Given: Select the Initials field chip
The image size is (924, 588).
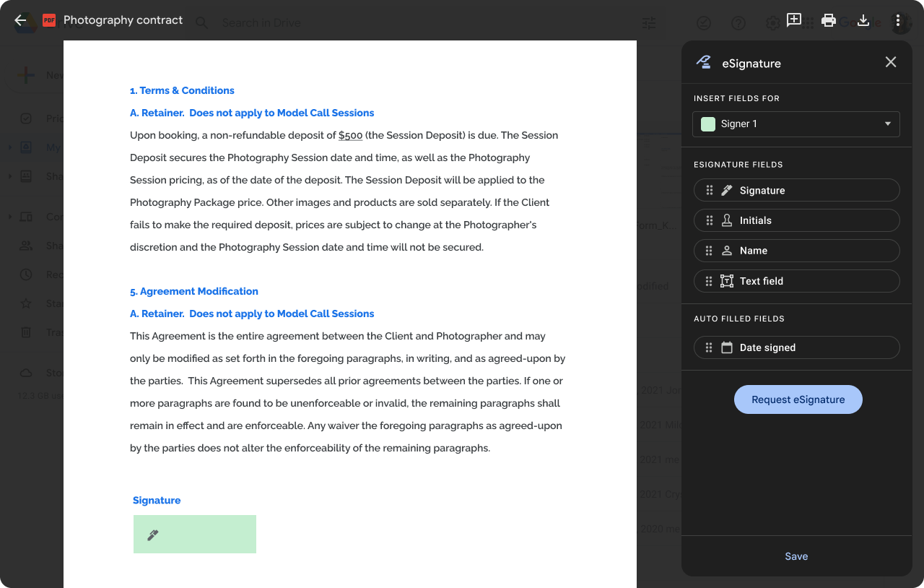Looking at the screenshot, I should (797, 220).
